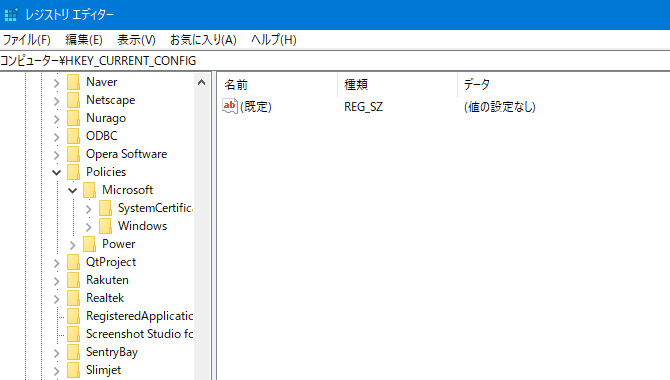Expand the ODBC key
Screen dimensions: 670x380
tap(56, 137)
